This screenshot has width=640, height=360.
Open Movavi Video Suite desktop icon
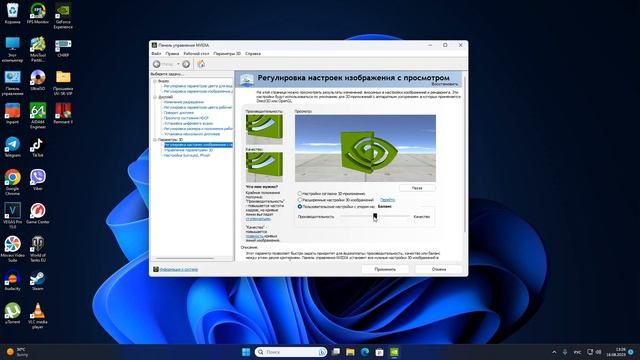(x=12, y=249)
